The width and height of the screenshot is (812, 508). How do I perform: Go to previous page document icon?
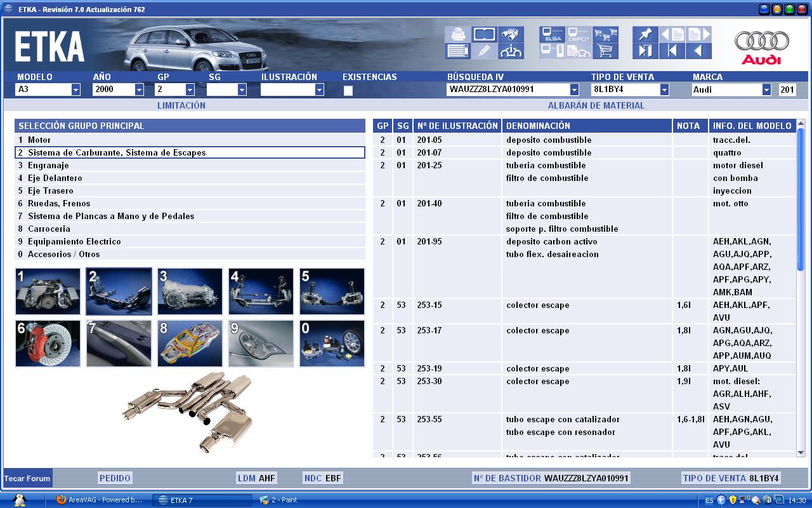click(672, 34)
